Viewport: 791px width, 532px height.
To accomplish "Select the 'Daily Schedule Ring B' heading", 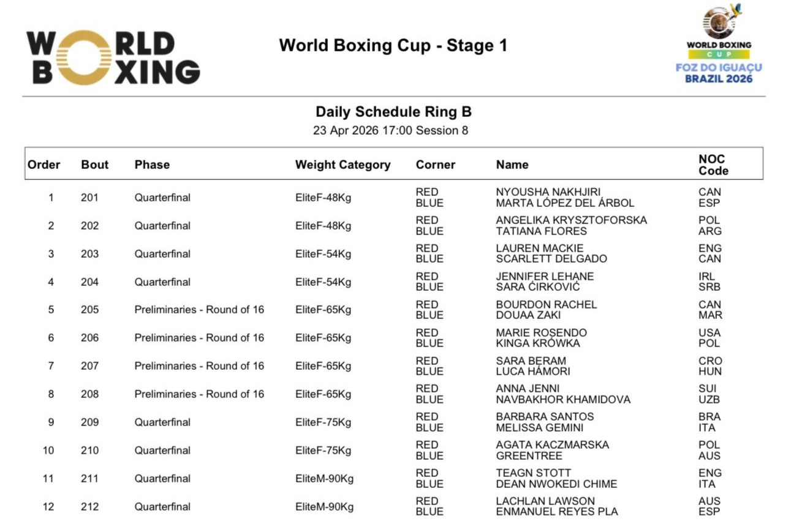I will click(393, 112).
